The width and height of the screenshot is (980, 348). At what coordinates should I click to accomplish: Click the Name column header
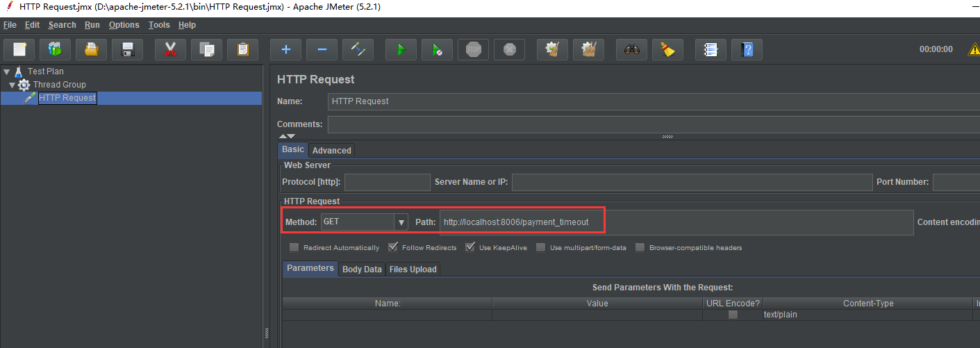click(388, 303)
